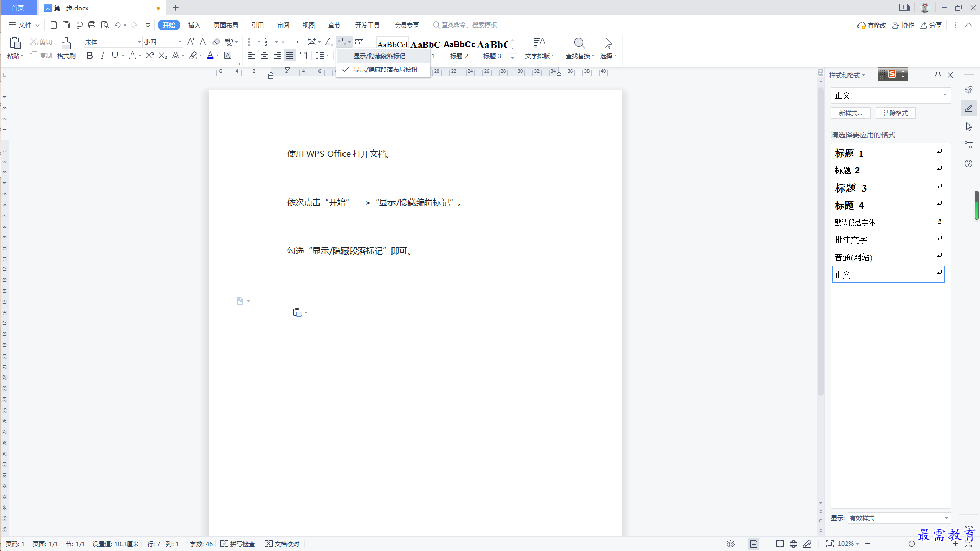
Task: Toggle Italic formatting
Action: point(103,55)
